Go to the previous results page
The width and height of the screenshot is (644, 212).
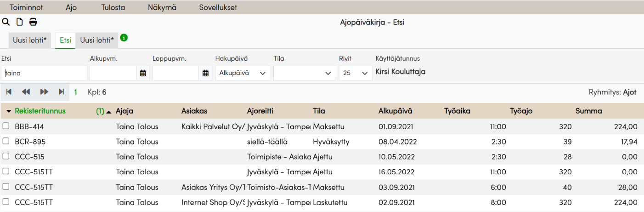pos(26,92)
